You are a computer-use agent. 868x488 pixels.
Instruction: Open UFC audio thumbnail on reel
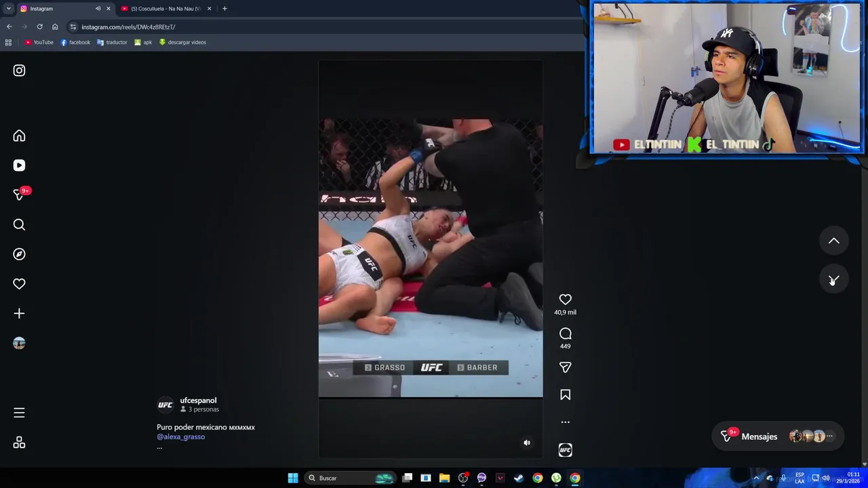565,450
